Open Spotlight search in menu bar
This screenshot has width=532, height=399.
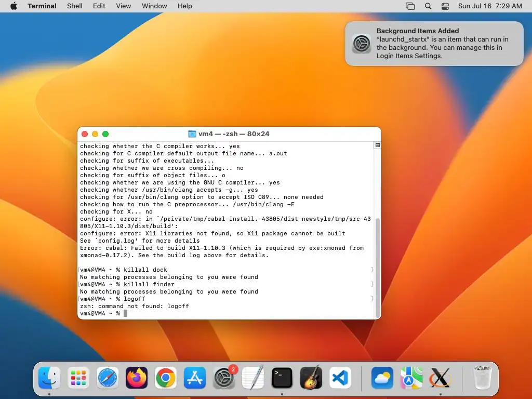tap(428, 6)
